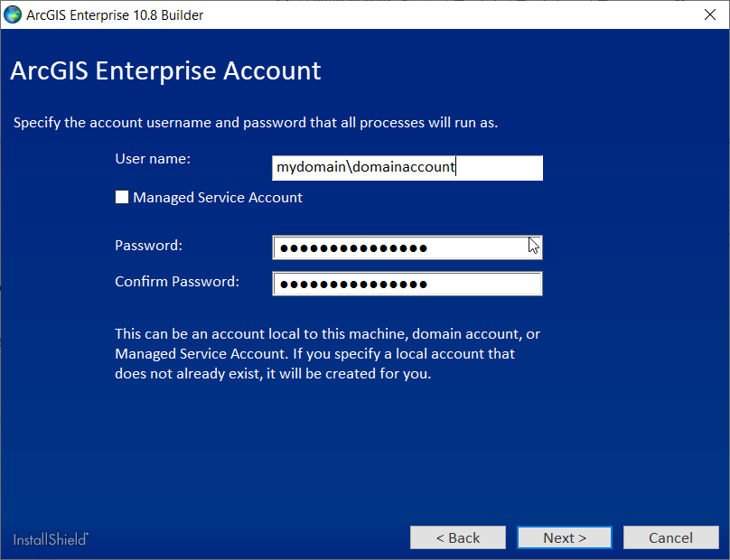Place cursor in the Password field

407,247
